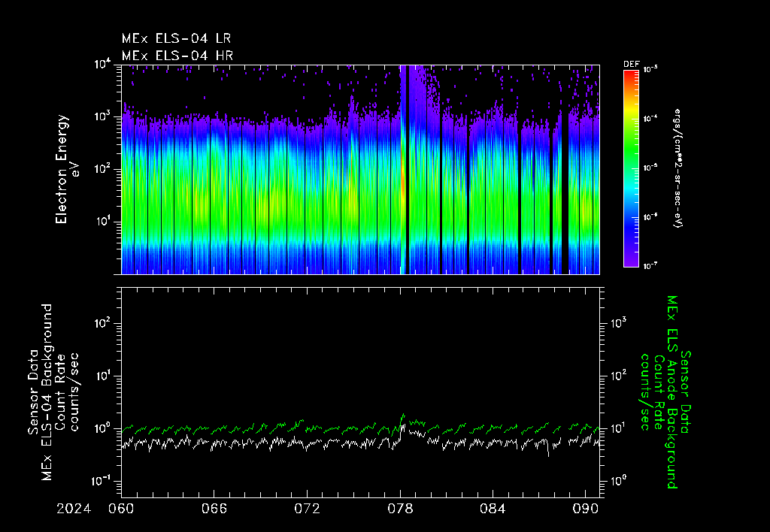This screenshot has height=532, width=770.
Task: Click the day 066 axis tick label
Action: tap(214, 509)
